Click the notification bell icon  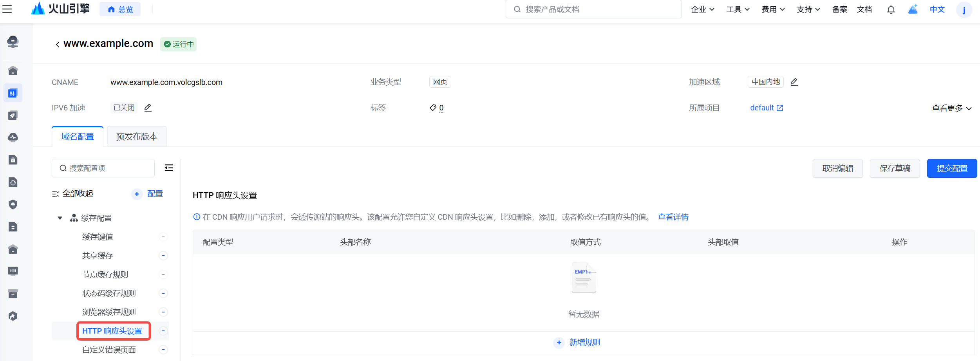[x=891, y=9]
